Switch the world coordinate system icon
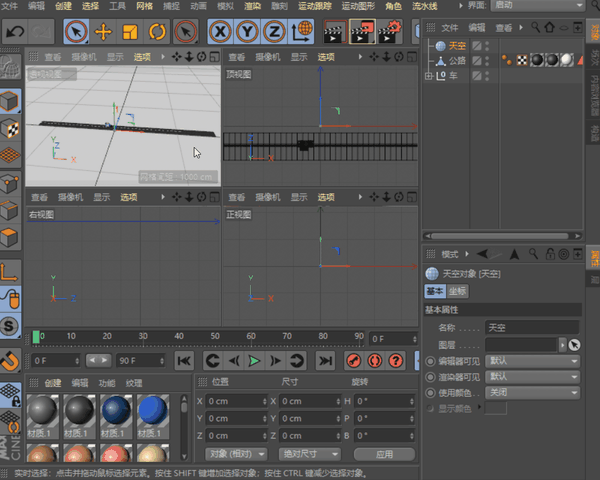This screenshot has height=480, width=600. coord(300,33)
